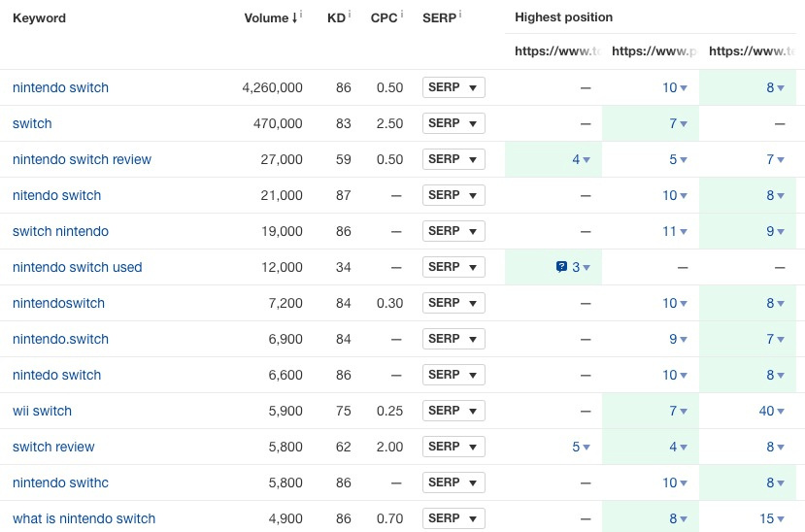The image size is (805, 532).
Task: Follow the nintendo.switch keyword link
Action: [x=60, y=339]
